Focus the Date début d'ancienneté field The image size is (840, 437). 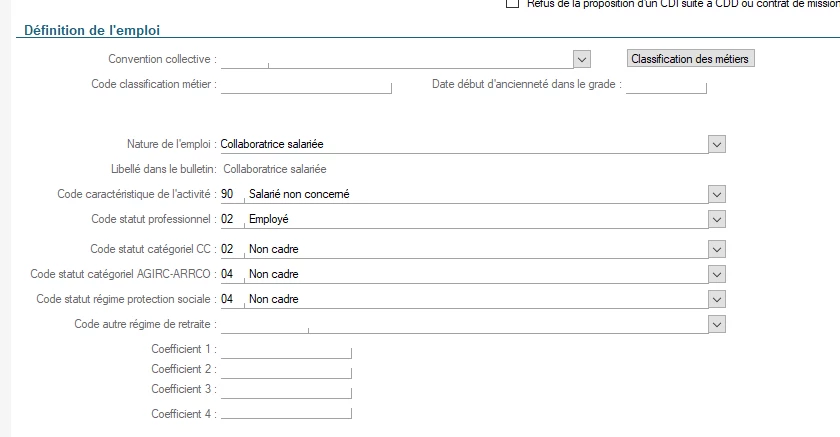point(666,85)
